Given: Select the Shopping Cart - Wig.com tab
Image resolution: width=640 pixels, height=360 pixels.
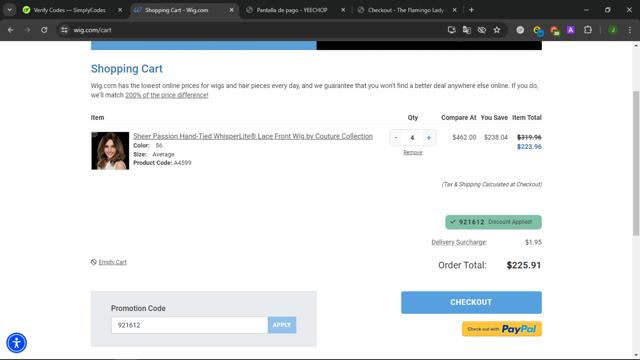Looking at the screenshot, I should pos(184,10).
